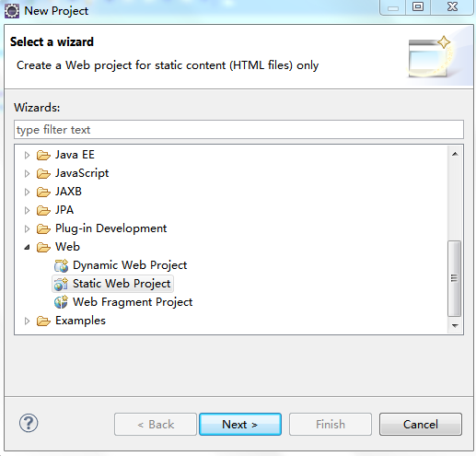Viewport: 476px width, 456px height.
Task: Expand the JAXB tree node
Action: coord(27,192)
